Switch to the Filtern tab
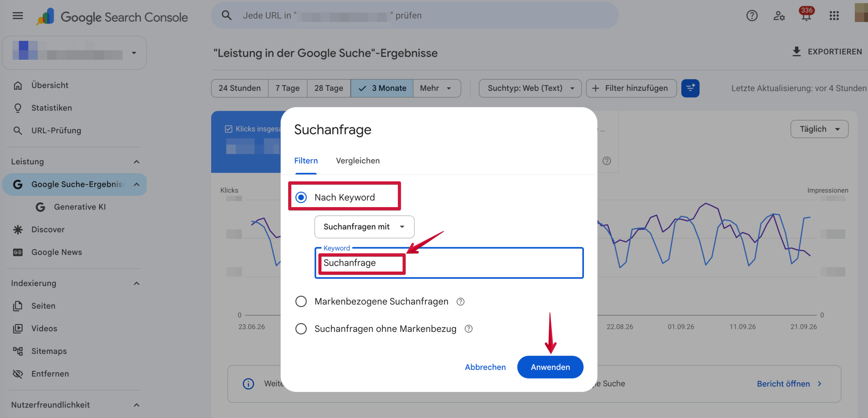Image resolution: width=868 pixels, height=418 pixels. pos(306,161)
